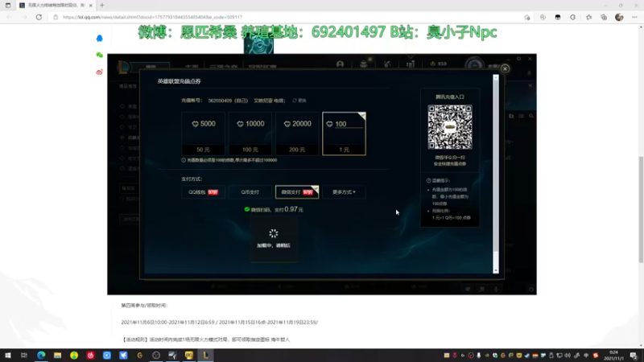Open the client collection icon
Image resolution: width=644 pixels, height=362 pixels.
click(x=364, y=64)
